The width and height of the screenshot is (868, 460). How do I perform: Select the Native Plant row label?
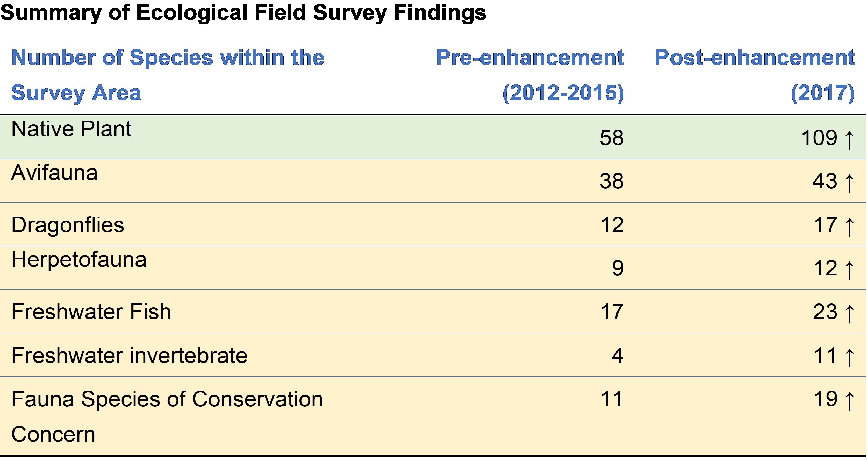coord(71,129)
